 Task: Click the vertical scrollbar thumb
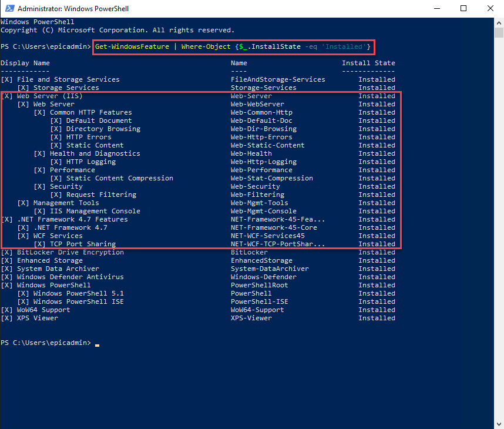pos(499,33)
